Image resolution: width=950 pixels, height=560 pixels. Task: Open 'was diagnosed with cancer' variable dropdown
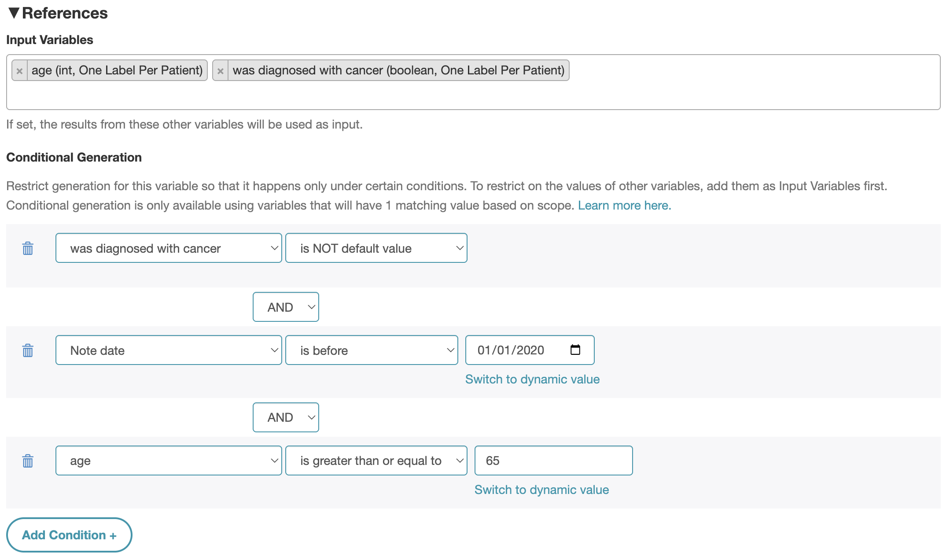tap(169, 248)
